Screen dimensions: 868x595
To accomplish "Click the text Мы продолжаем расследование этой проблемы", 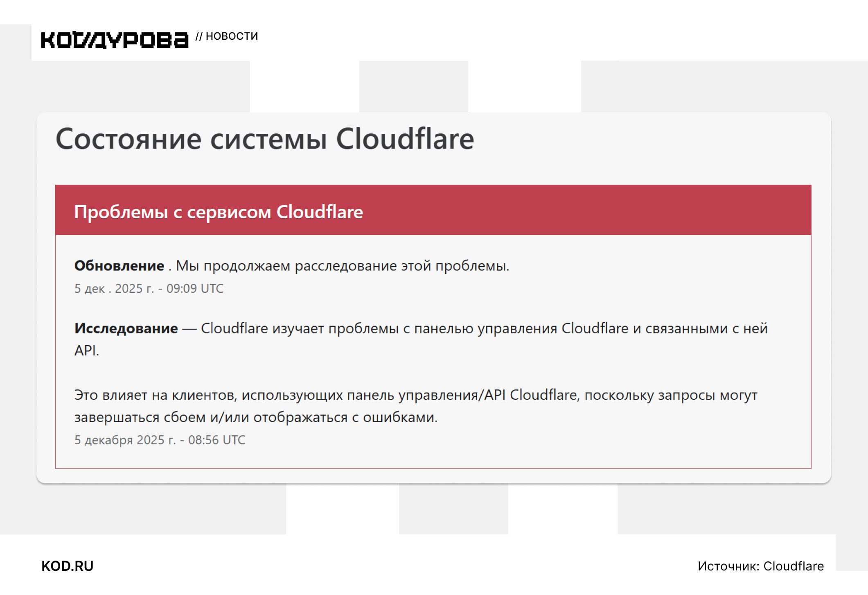I will click(342, 266).
